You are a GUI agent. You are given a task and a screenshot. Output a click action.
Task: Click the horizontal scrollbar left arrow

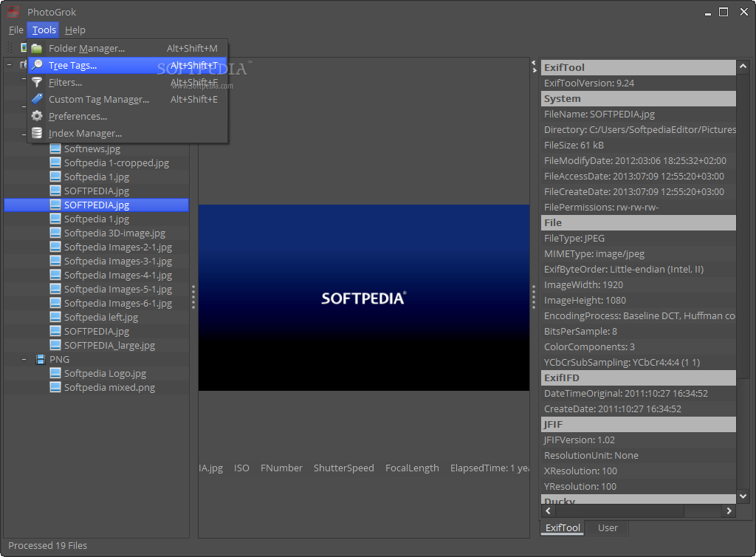click(x=548, y=510)
